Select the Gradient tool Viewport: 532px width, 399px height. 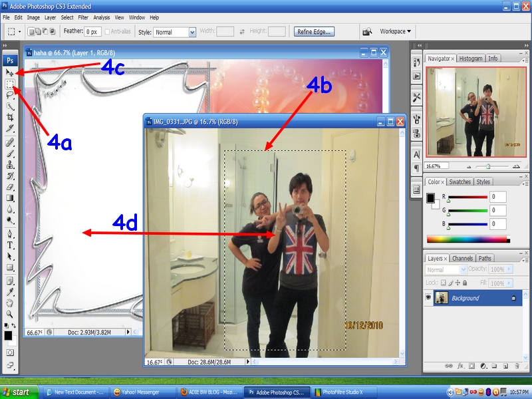pos(10,198)
